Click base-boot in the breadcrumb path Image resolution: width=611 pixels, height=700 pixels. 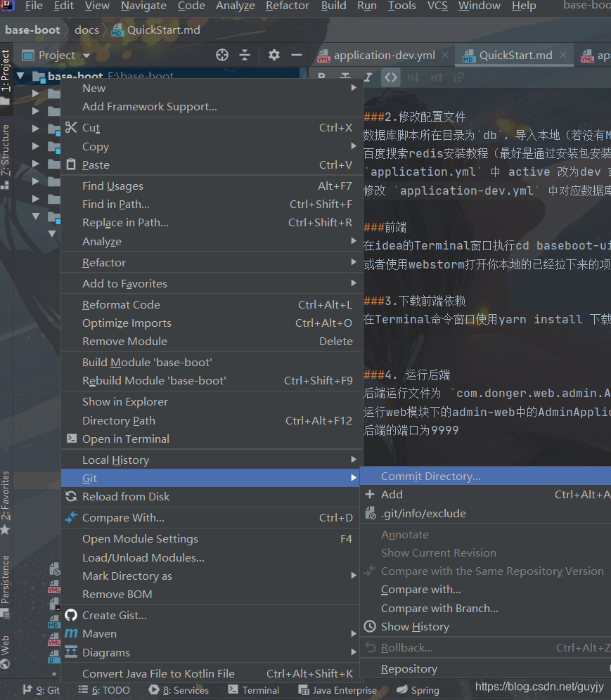(32, 30)
